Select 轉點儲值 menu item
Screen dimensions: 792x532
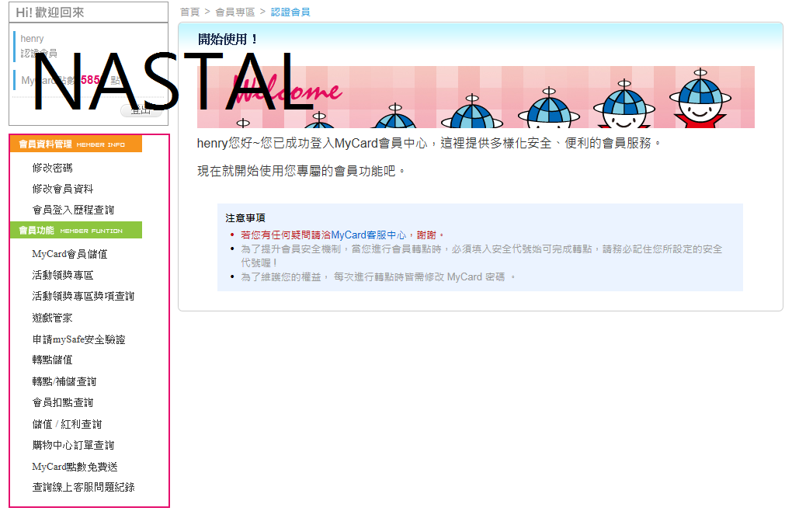[x=53, y=360]
